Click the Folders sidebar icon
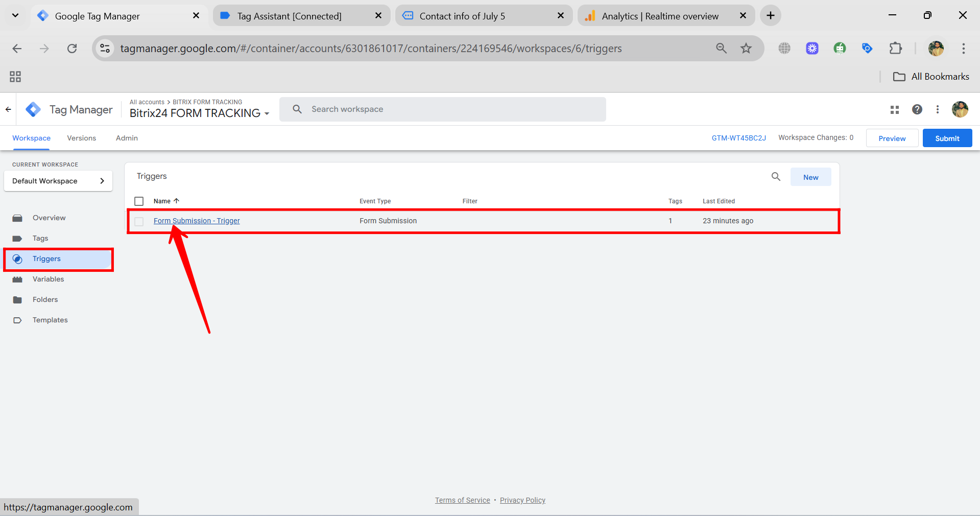980x516 pixels. (x=17, y=300)
